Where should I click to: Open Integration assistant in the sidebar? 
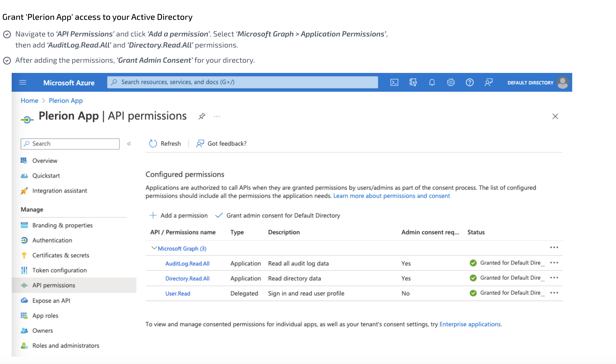point(60,191)
